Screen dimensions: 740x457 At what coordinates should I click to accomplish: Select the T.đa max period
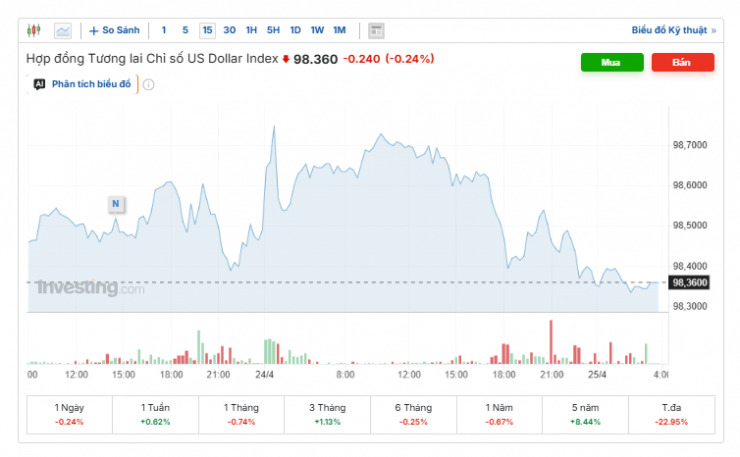click(x=672, y=415)
